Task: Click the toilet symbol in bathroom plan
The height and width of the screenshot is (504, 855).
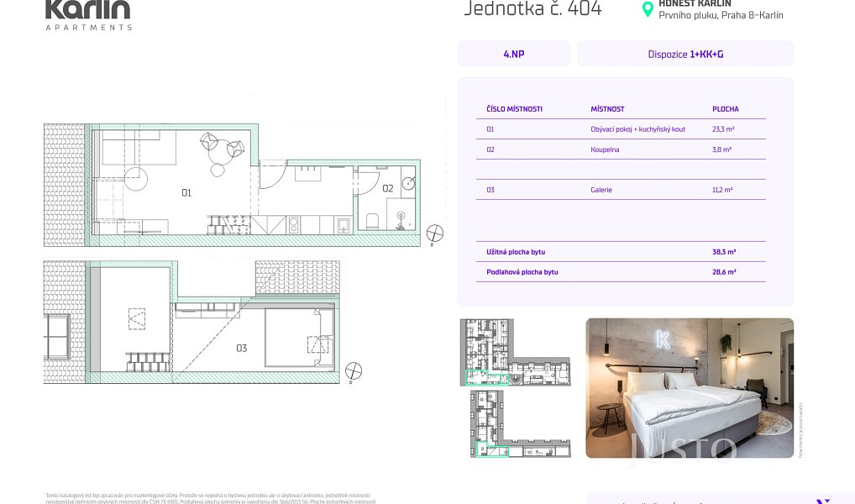Action: (373, 222)
